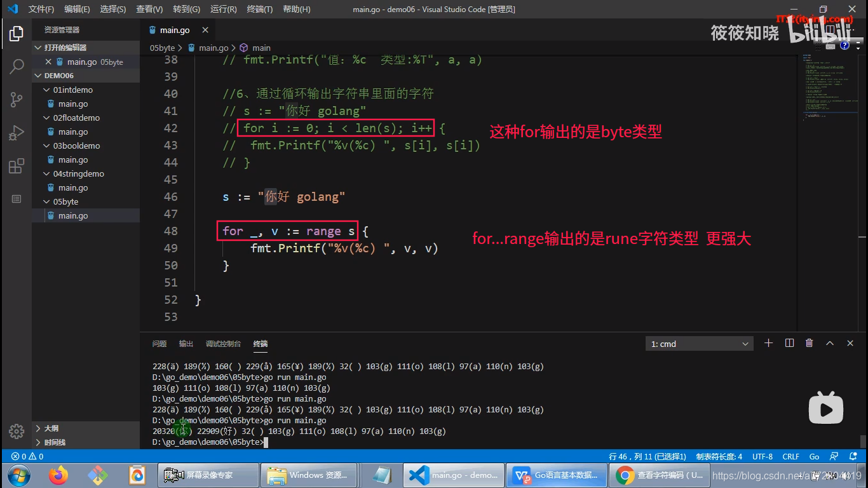Click main.go in the breadcrumb
The width and height of the screenshot is (868, 488).
point(214,48)
